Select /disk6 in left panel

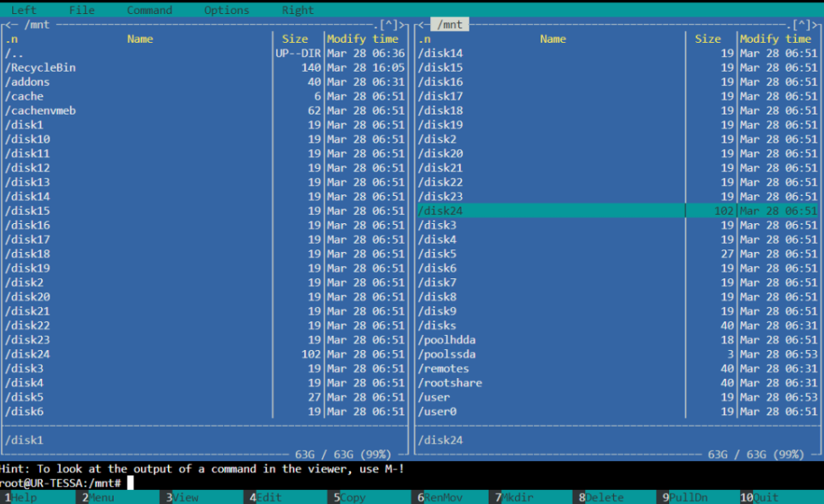(x=205, y=411)
